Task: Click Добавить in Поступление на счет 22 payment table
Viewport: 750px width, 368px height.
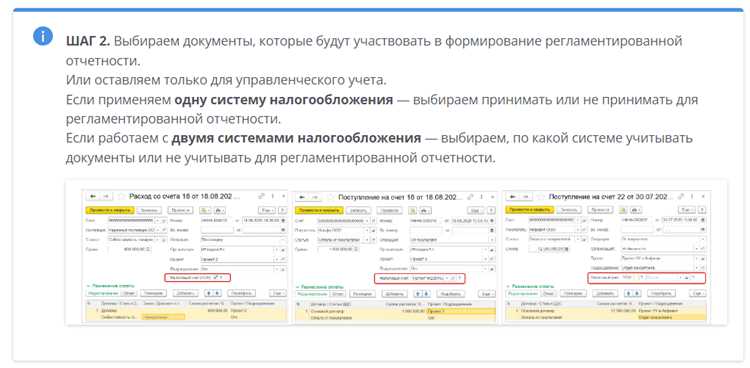Action: pos(605,293)
